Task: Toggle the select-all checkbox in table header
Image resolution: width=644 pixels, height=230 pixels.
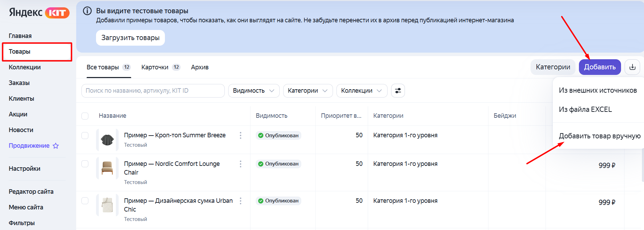Action: click(85, 116)
